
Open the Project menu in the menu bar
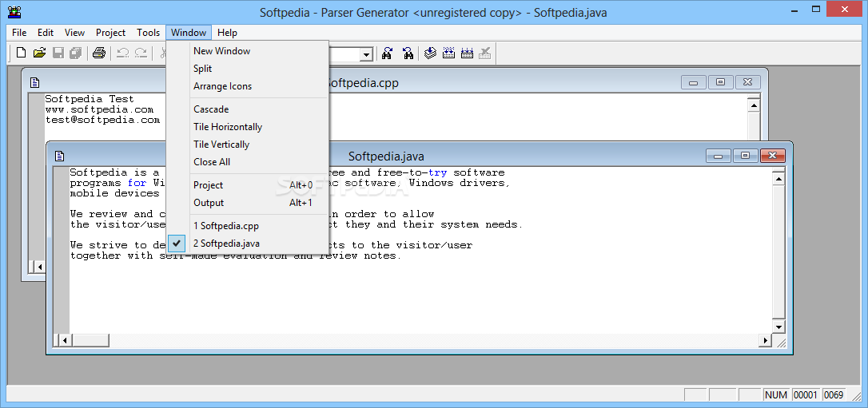(x=111, y=33)
